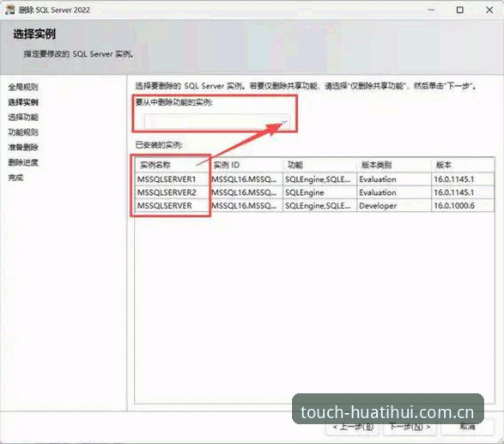This screenshot has height=444, width=504.
Task: Select 完成 step in sidebar
Action: point(15,178)
